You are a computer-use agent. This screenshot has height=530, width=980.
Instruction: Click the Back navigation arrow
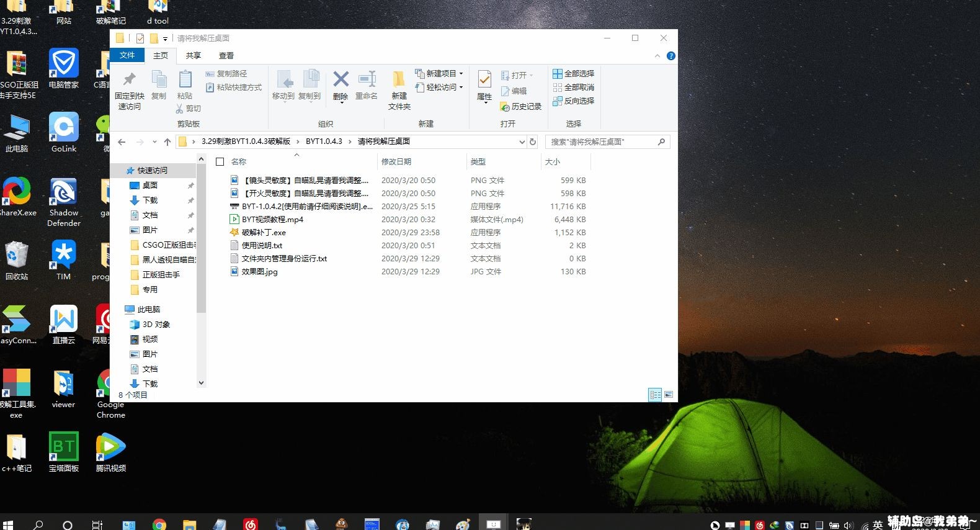[122, 141]
